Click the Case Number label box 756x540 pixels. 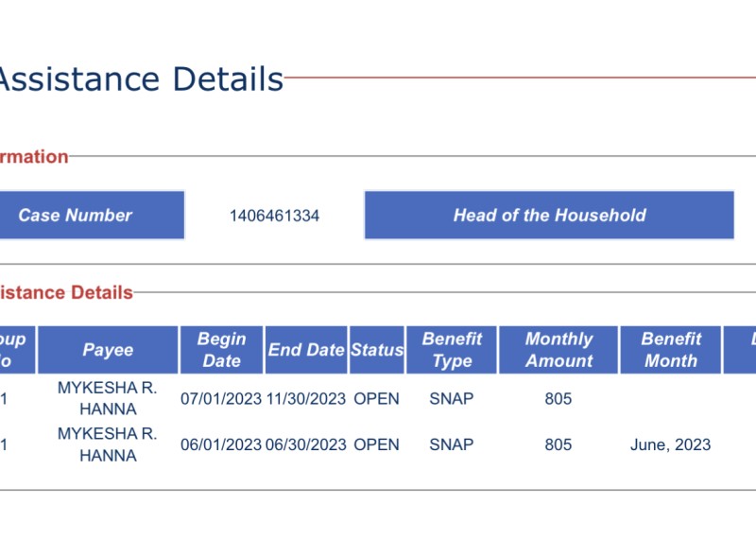(92, 216)
